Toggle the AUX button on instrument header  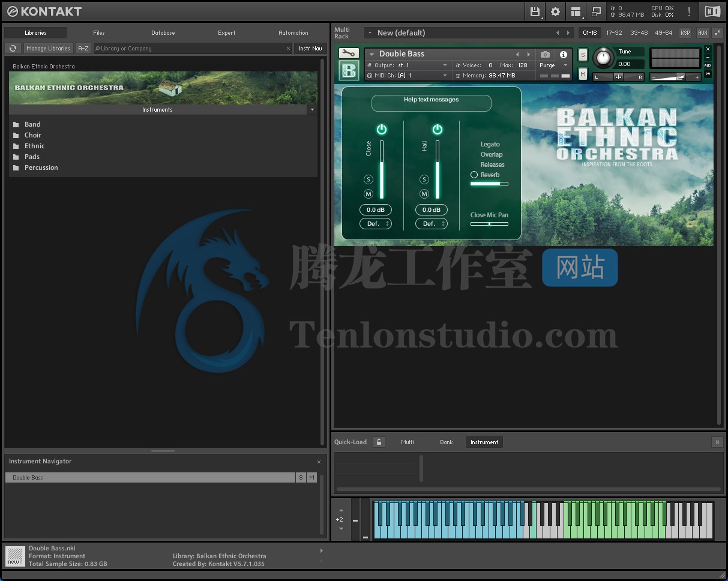click(x=708, y=65)
